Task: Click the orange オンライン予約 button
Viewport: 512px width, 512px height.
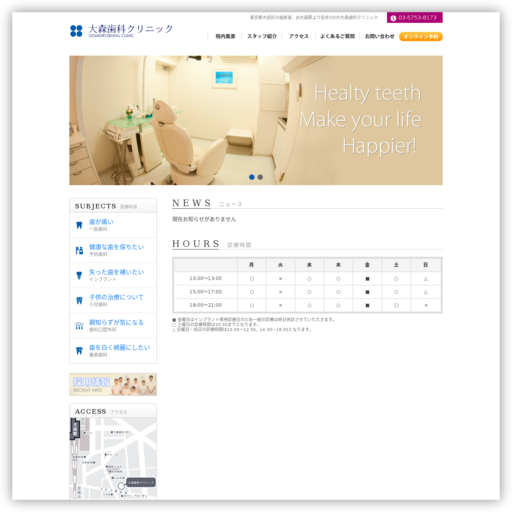Action: [x=421, y=37]
